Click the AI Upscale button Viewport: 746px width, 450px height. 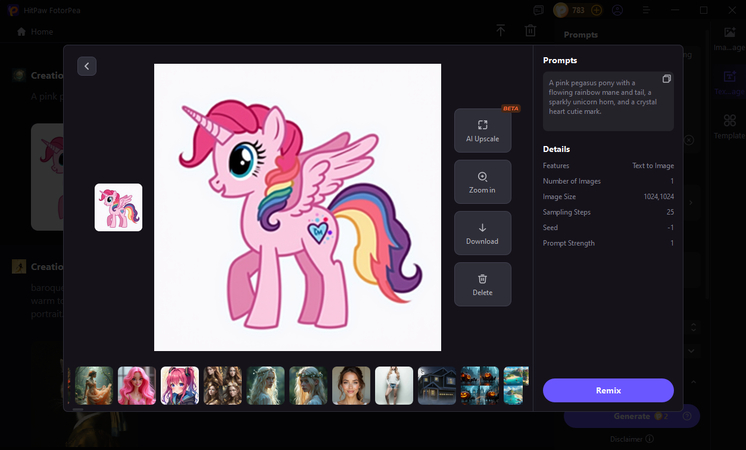pos(482,130)
